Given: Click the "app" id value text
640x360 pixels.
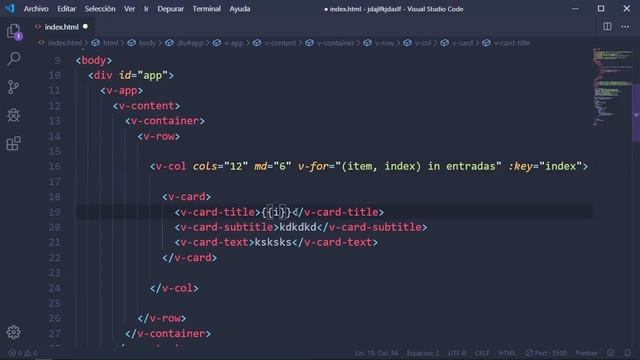Looking at the screenshot, I should pos(153,76).
